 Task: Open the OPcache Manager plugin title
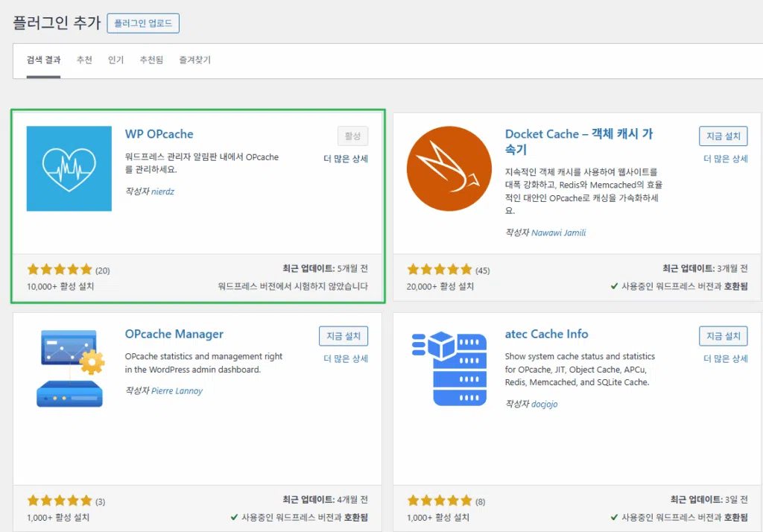[x=174, y=334]
